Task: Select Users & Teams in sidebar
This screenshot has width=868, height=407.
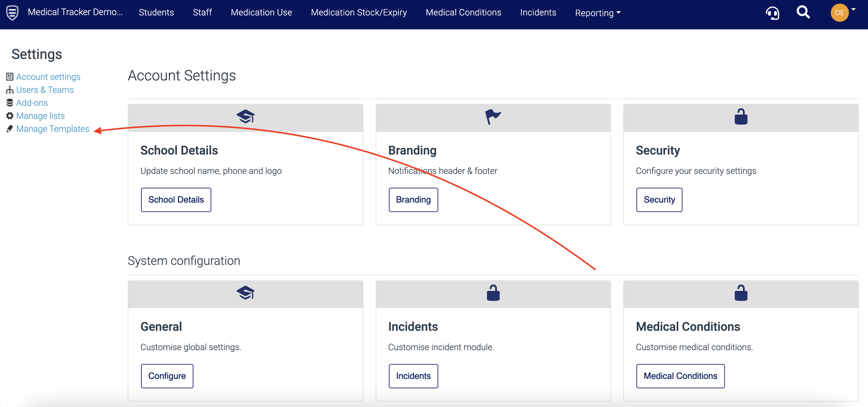Action: point(45,90)
